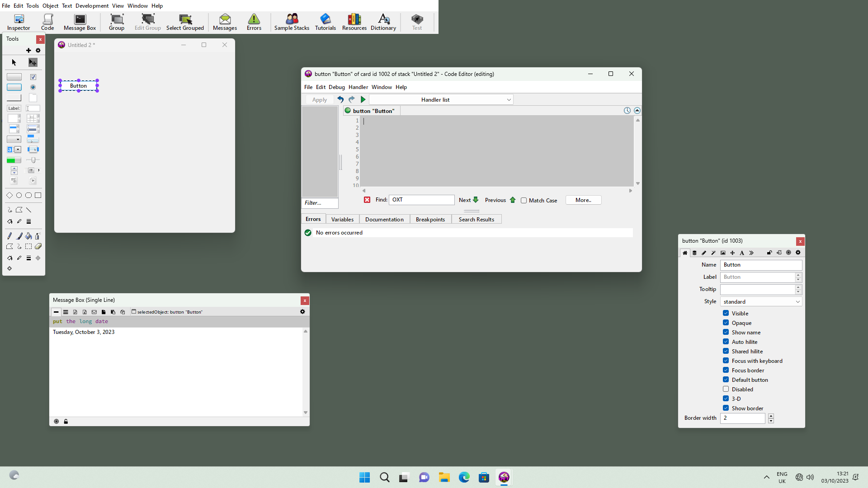
Task: Open the Style dropdown in inspector
Action: tap(761, 301)
